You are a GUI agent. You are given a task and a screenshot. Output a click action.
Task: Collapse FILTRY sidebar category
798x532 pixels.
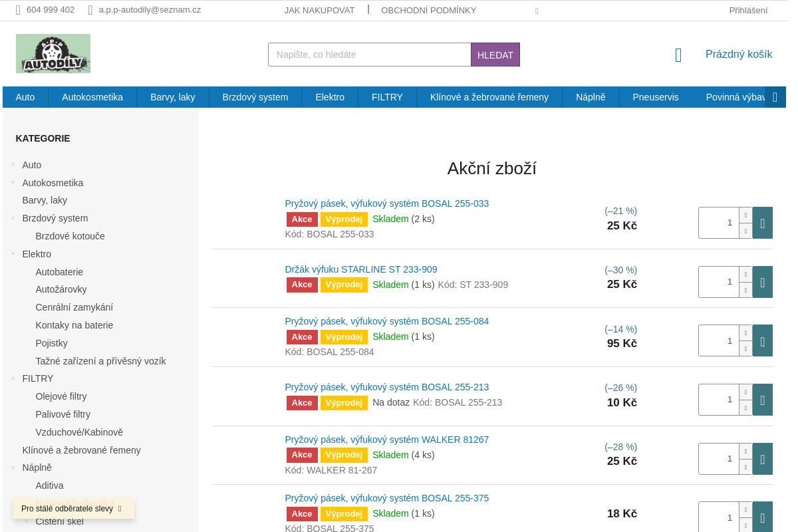coord(13,378)
